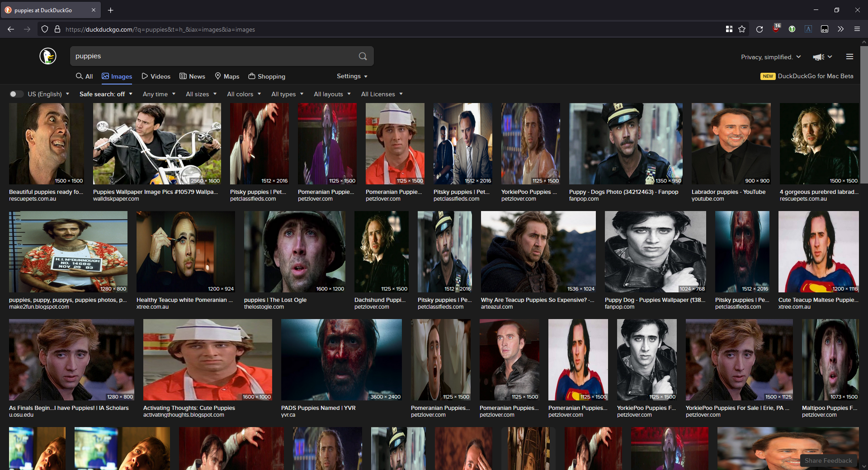Switch to the Maps tab
This screenshot has height=470, width=868.
pyautogui.click(x=227, y=76)
